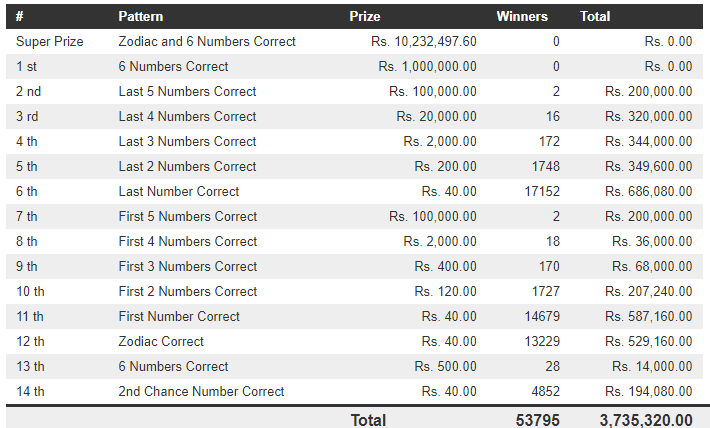Click the Rs. 686,080.00 total cell
The height and width of the screenshot is (428, 710).
pos(648,192)
